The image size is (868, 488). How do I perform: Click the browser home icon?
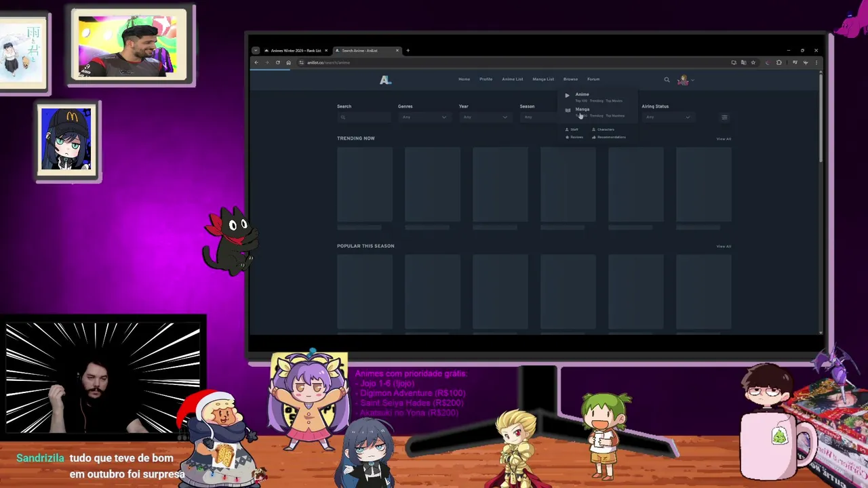(288, 62)
